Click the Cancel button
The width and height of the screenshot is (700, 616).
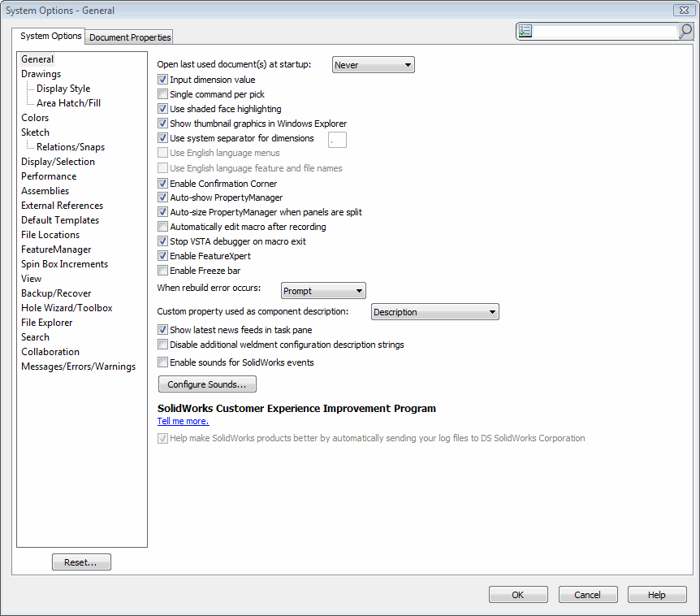coord(588,595)
